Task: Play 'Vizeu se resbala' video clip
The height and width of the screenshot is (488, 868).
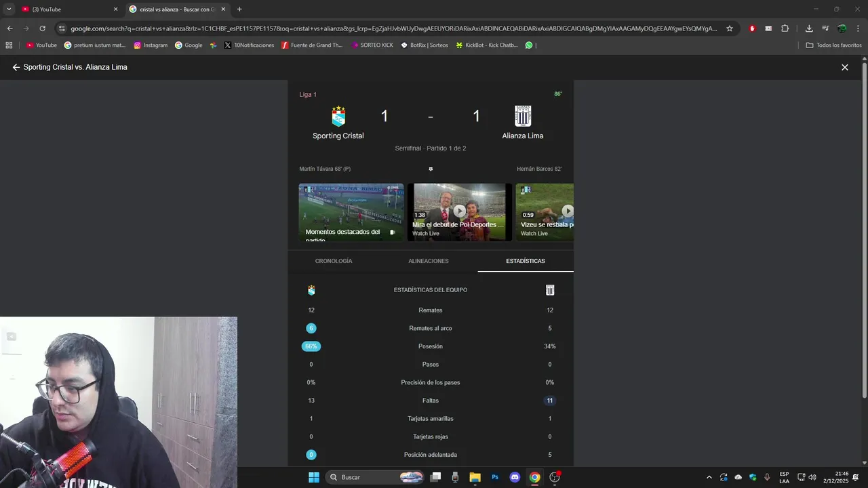Action: pyautogui.click(x=545, y=212)
